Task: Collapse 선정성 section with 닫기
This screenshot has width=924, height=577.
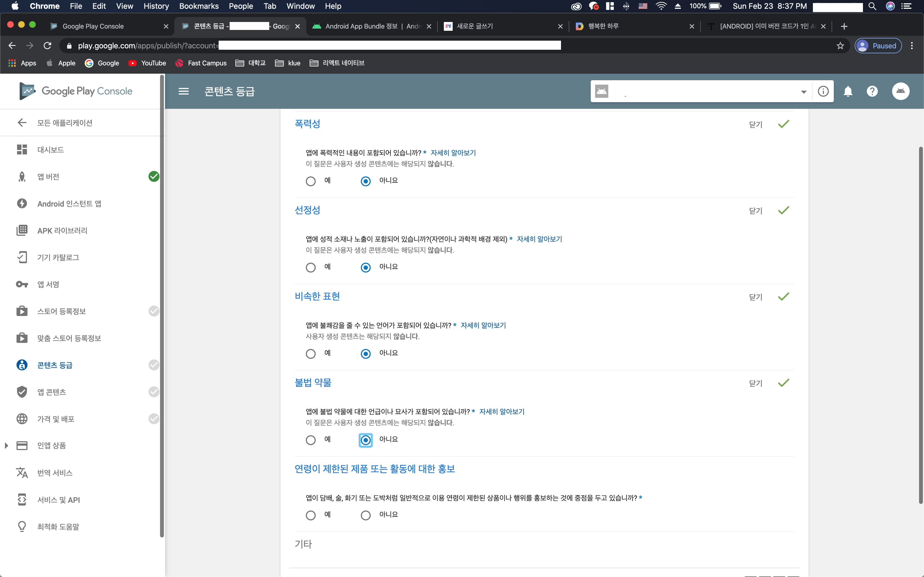Action: (x=755, y=211)
